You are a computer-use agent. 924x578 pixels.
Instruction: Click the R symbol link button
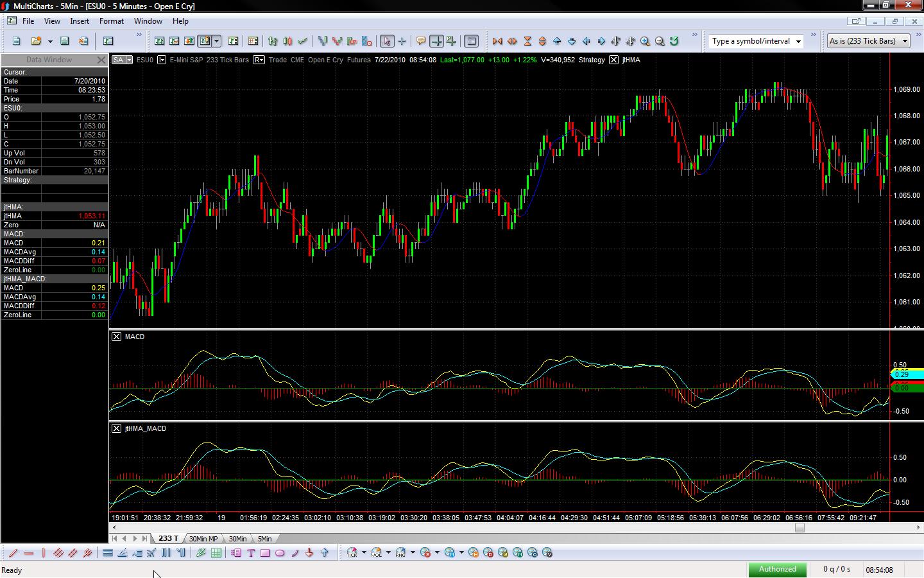pos(259,60)
